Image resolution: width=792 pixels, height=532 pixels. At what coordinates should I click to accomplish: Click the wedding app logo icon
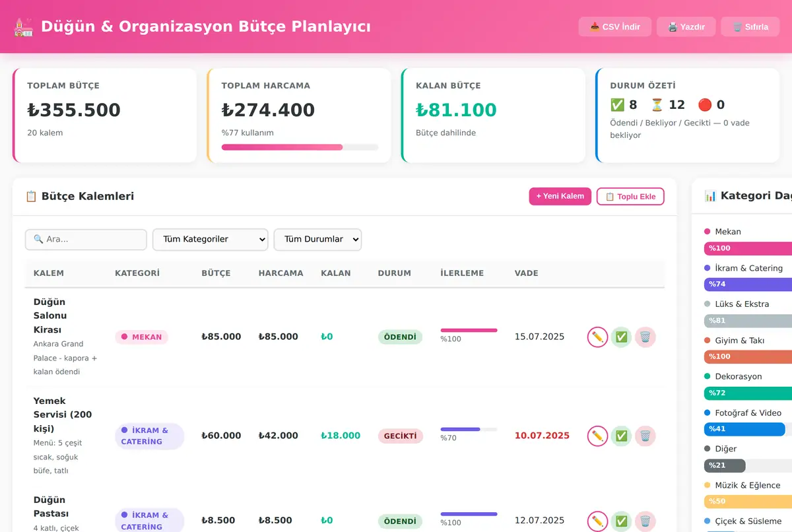[24, 27]
